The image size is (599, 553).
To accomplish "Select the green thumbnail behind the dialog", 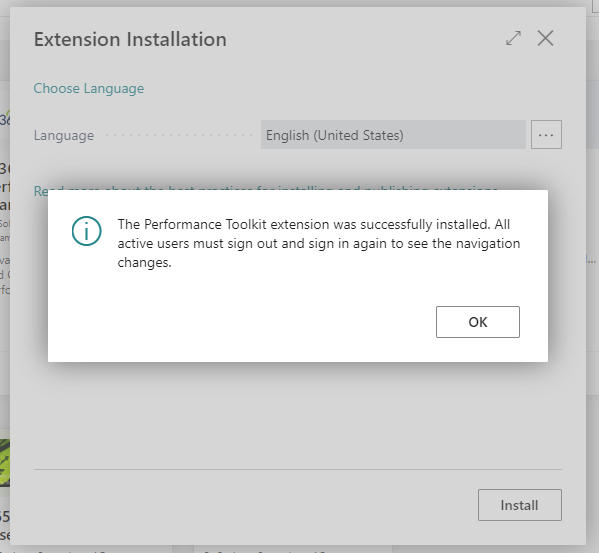I will 5,462.
